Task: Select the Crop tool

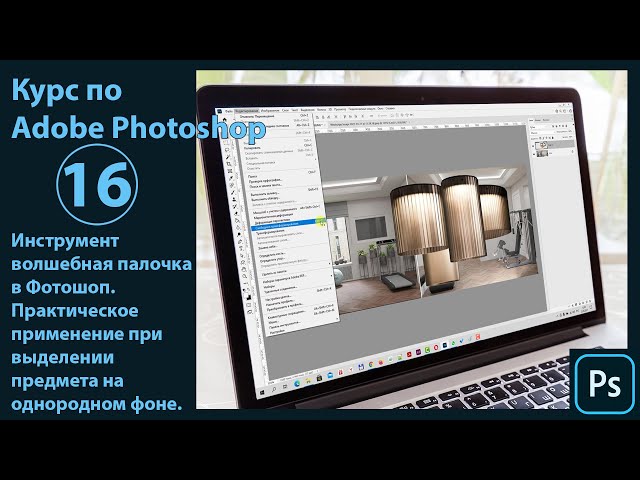Action: click(229, 164)
